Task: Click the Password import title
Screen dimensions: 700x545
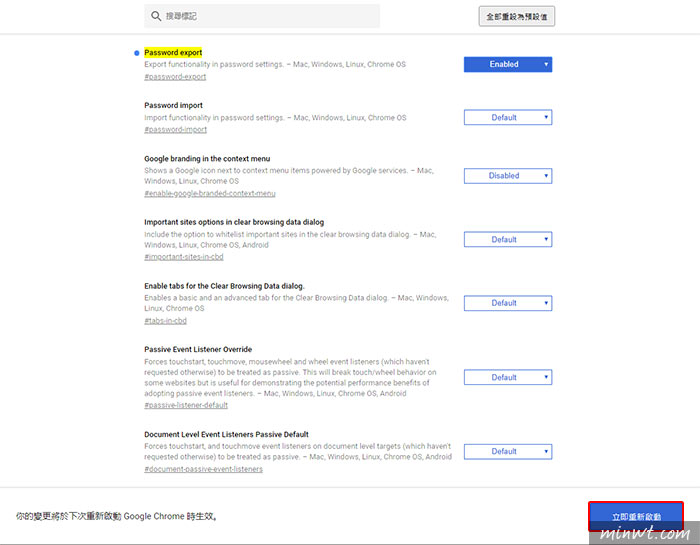Action: point(173,105)
